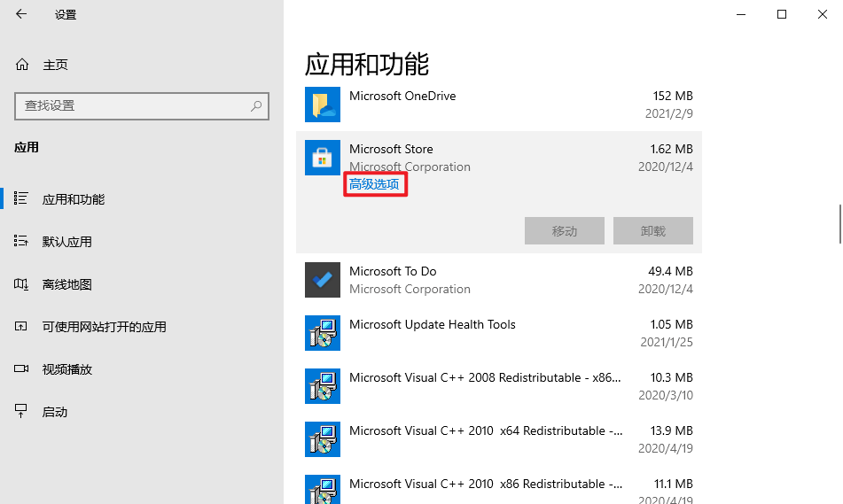Select Visual C++ 2010 x64 Redistributable name
The image size is (843, 504).
(x=487, y=431)
